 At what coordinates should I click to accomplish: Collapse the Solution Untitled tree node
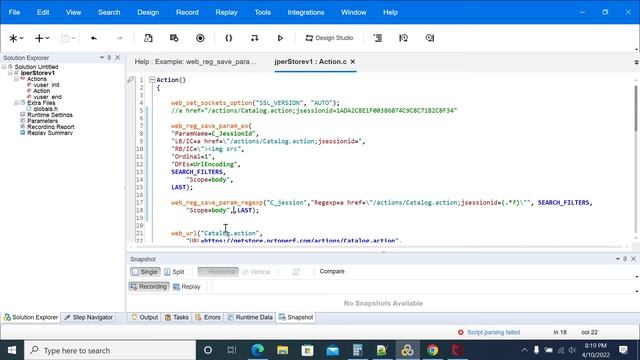click(x=4, y=67)
